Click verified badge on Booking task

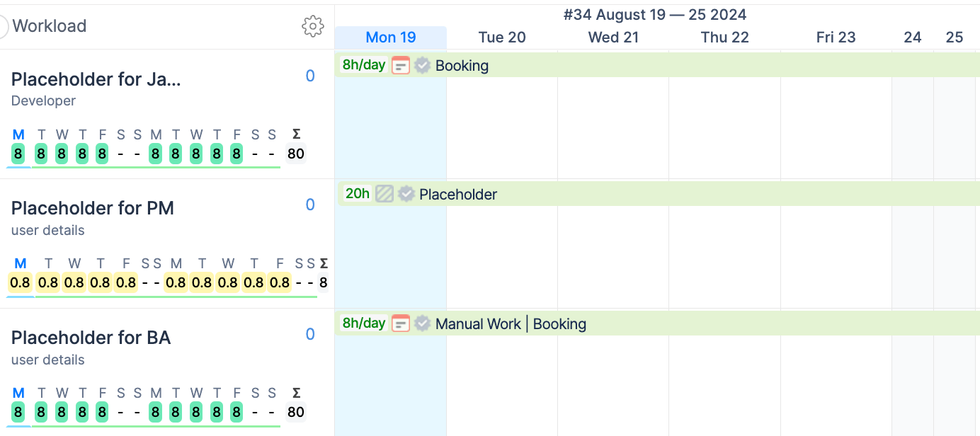(423, 66)
